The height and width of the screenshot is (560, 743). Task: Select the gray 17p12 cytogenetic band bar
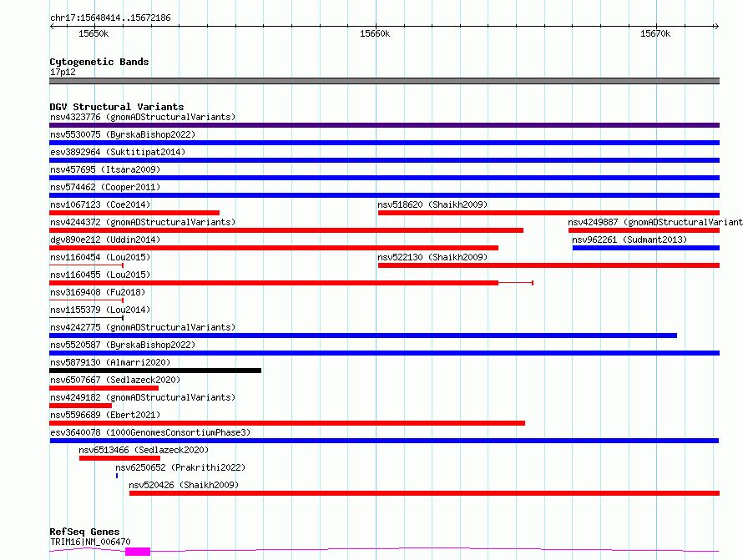pyautogui.click(x=384, y=81)
